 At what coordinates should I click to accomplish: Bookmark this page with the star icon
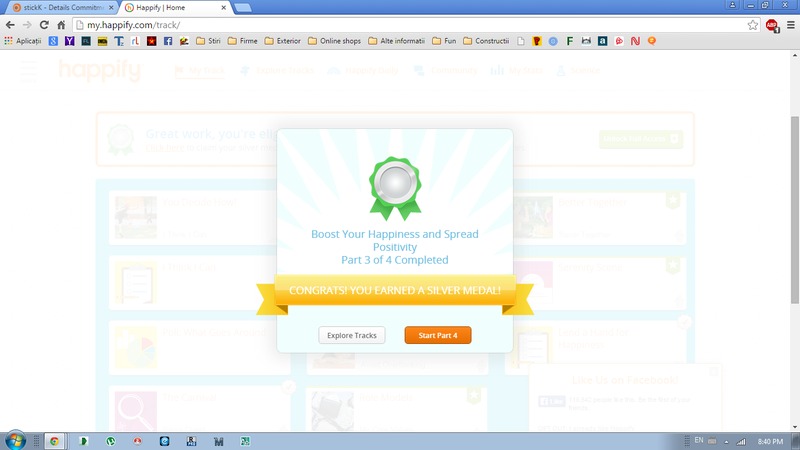click(x=753, y=25)
